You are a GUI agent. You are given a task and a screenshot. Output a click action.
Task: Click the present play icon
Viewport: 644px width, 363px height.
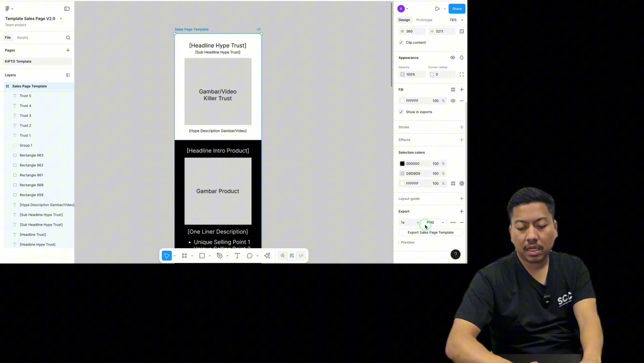point(437,9)
